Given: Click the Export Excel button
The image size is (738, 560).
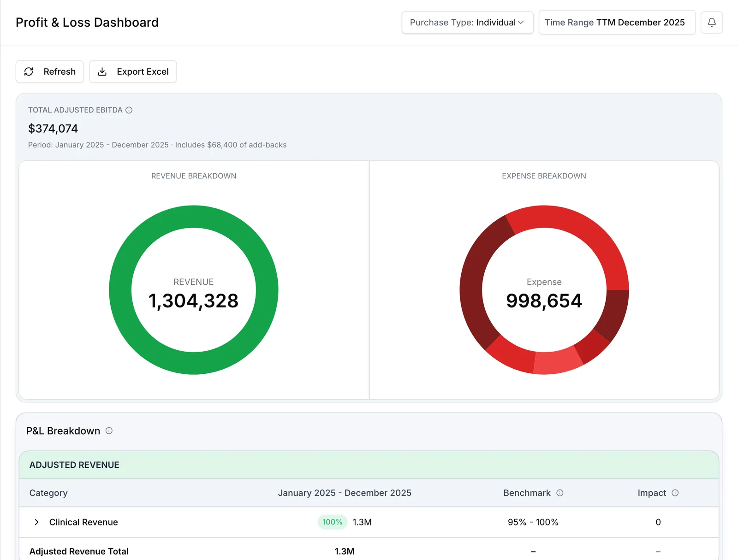Looking at the screenshot, I should coord(133,71).
